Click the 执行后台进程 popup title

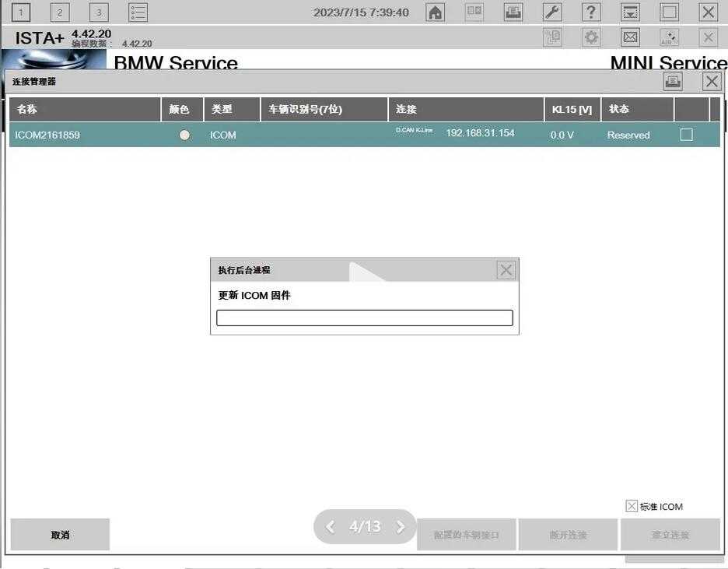point(244,270)
